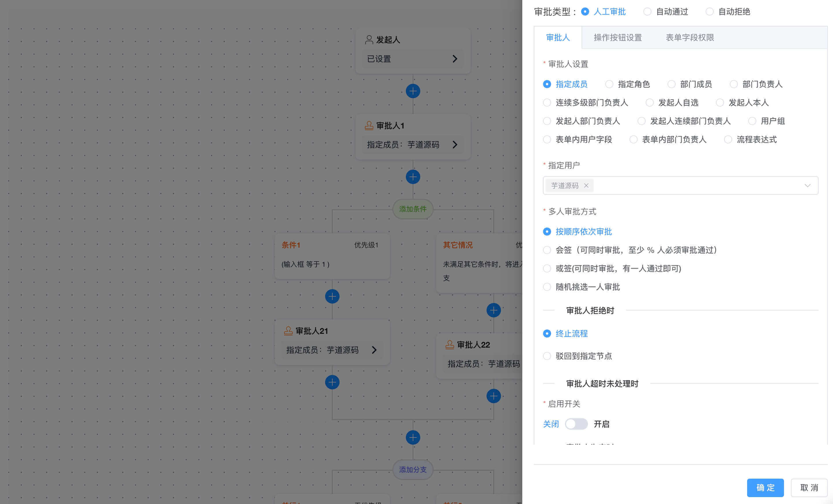Click the plus icon below 审批人21 node
The image size is (833, 504).
tap(332, 382)
